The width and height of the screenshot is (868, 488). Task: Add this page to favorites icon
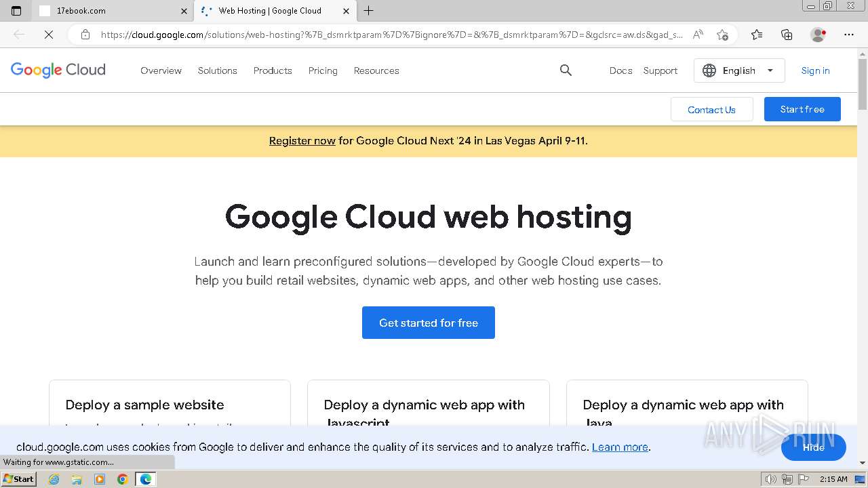click(x=722, y=35)
